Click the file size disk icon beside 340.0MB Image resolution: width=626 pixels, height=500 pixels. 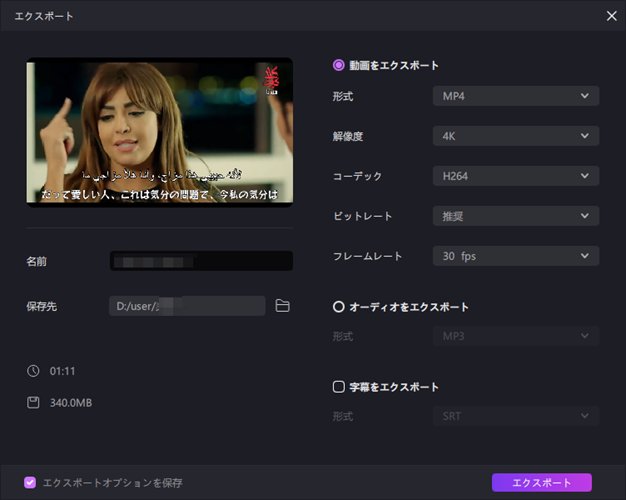[x=33, y=403]
